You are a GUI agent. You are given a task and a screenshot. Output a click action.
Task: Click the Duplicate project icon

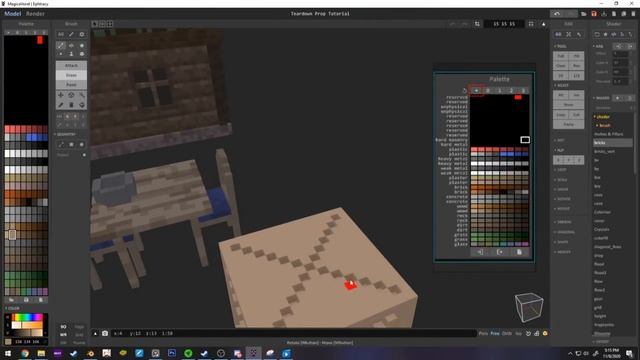click(x=623, y=13)
